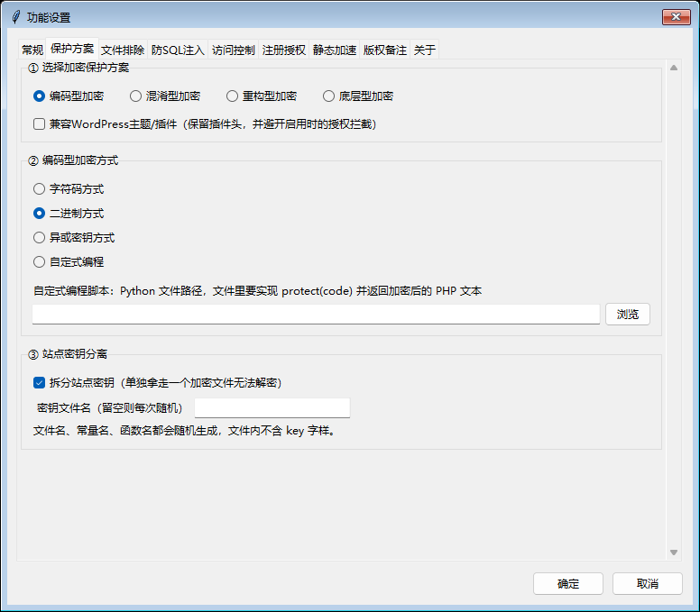Close the 功能设置 dialog

676,17
